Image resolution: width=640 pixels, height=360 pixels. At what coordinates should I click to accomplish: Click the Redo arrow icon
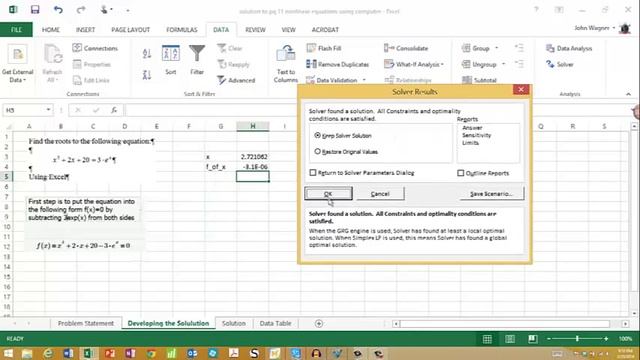click(x=81, y=9)
